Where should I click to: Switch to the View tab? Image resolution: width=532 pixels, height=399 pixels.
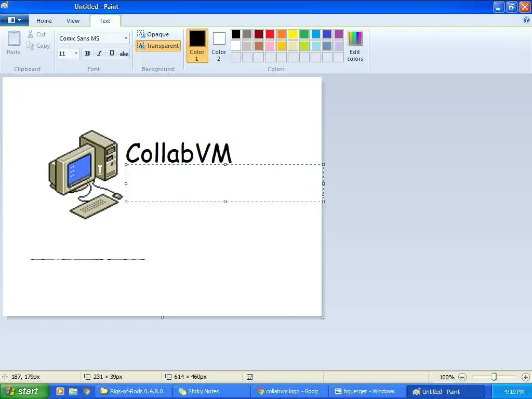[x=73, y=21]
